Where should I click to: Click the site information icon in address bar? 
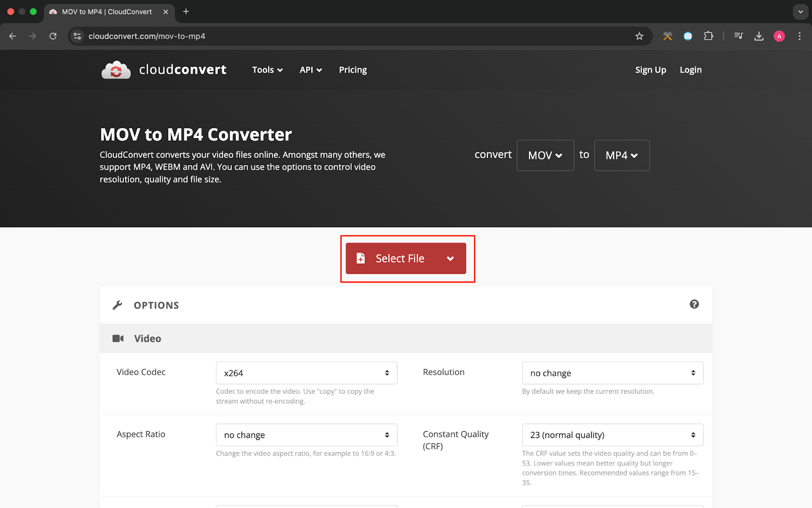coord(78,36)
